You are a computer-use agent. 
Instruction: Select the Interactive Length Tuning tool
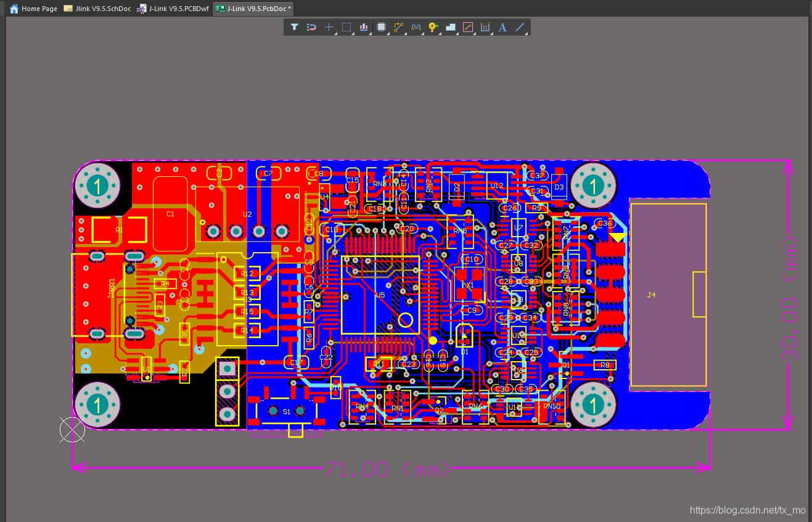(x=416, y=27)
